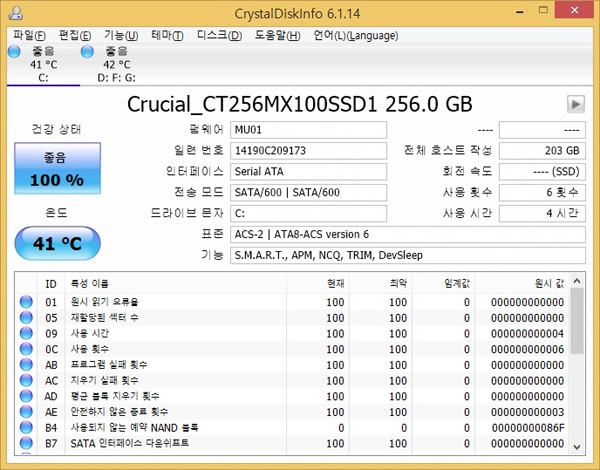Click the 임계값 column header
This screenshot has height=470, width=600.
pyautogui.click(x=443, y=284)
